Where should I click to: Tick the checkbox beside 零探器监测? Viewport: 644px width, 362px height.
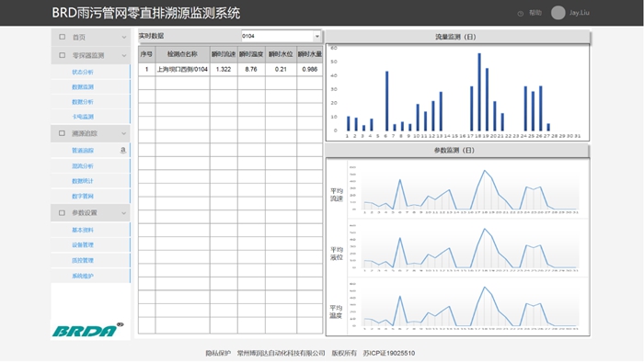coord(62,55)
